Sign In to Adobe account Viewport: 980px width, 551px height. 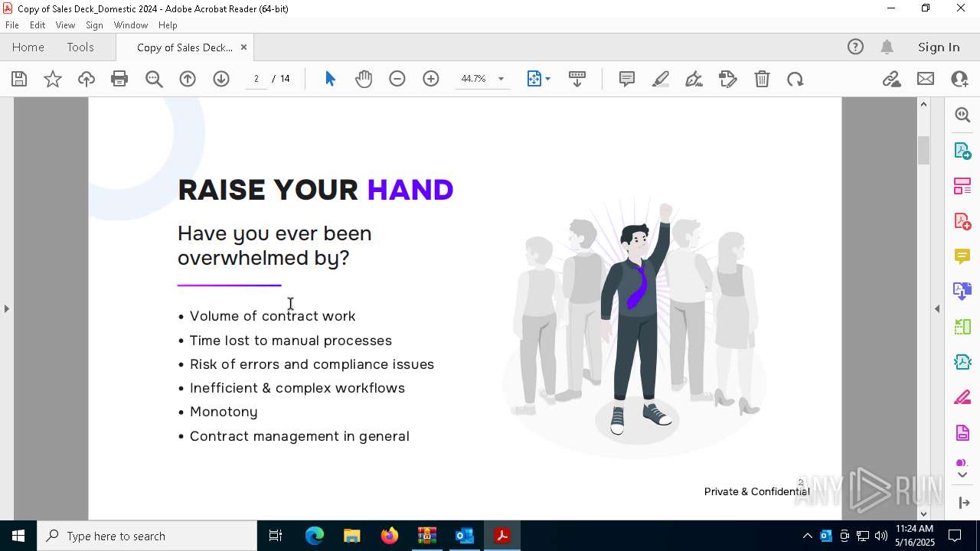pos(939,47)
